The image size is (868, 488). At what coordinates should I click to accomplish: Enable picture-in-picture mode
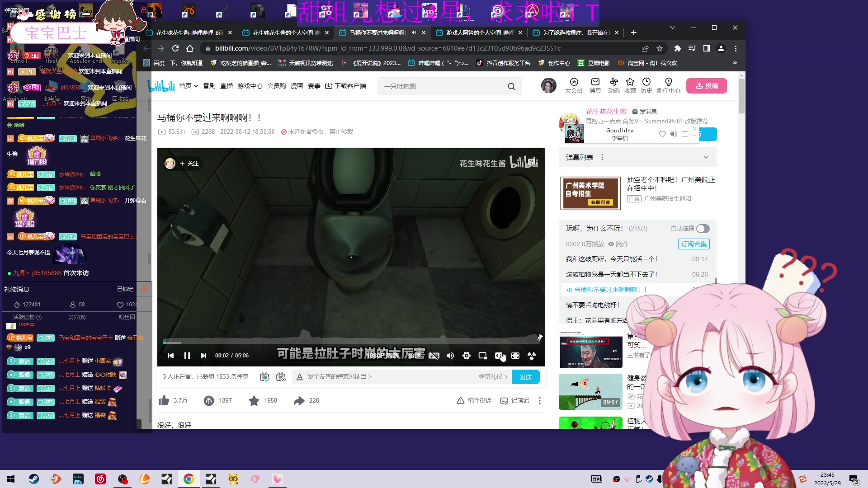483,356
